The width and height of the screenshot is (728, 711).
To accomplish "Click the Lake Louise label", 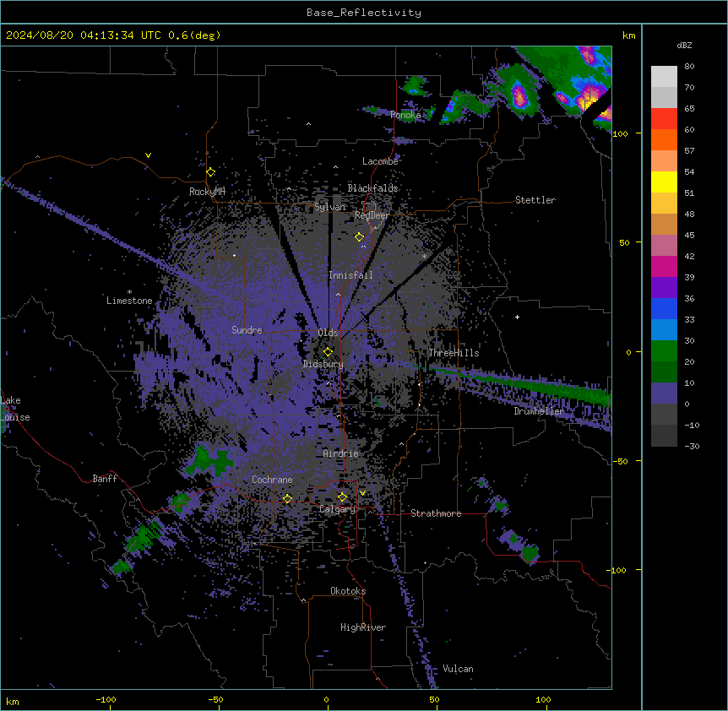I will (x=15, y=409).
